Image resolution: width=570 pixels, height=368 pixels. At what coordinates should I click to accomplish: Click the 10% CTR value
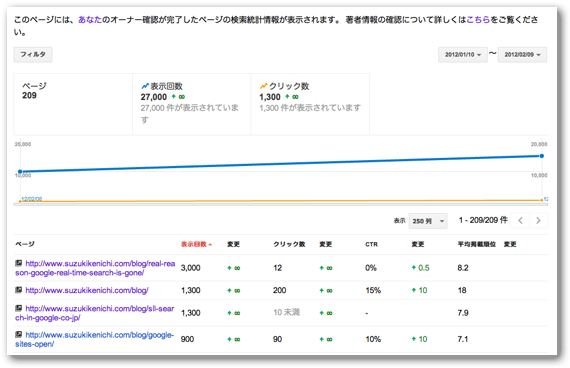coord(373,339)
